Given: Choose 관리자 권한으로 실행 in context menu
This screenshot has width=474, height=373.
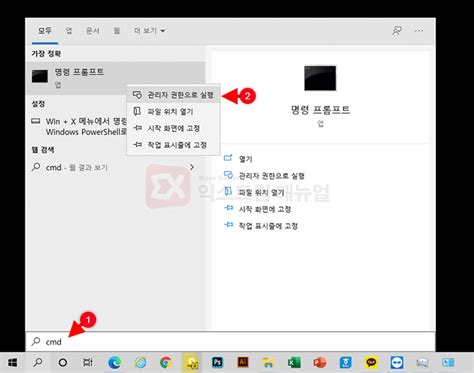Looking at the screenshot, I should pos(173,95).
